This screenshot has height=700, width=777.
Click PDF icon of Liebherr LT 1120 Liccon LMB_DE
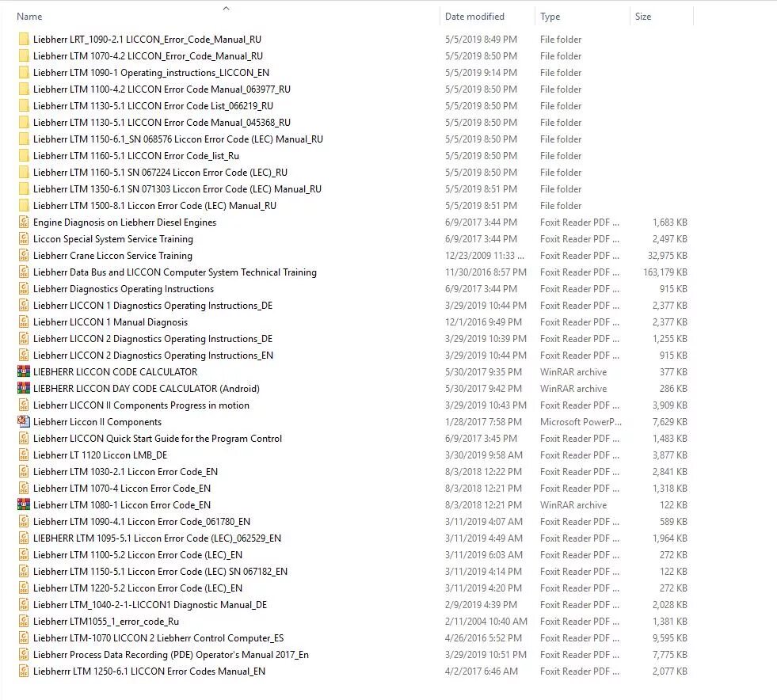pos(23,455)
